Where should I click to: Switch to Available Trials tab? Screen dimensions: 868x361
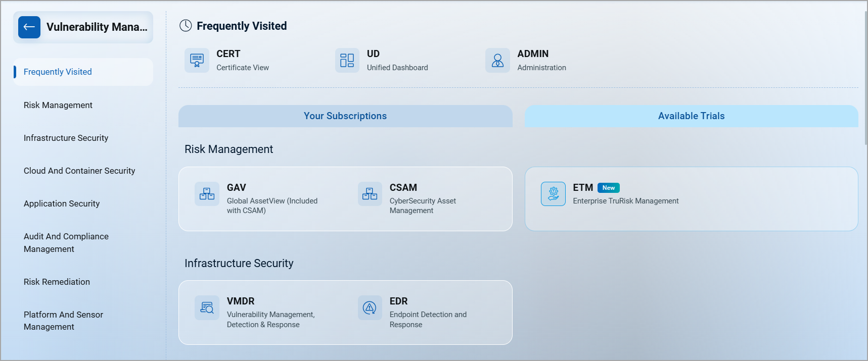tap(691, 116)
